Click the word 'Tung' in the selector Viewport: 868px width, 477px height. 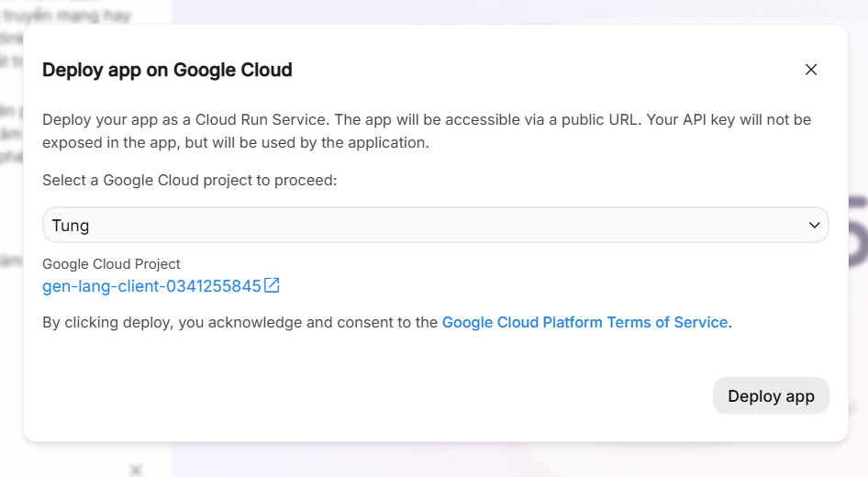coord(71,225)
